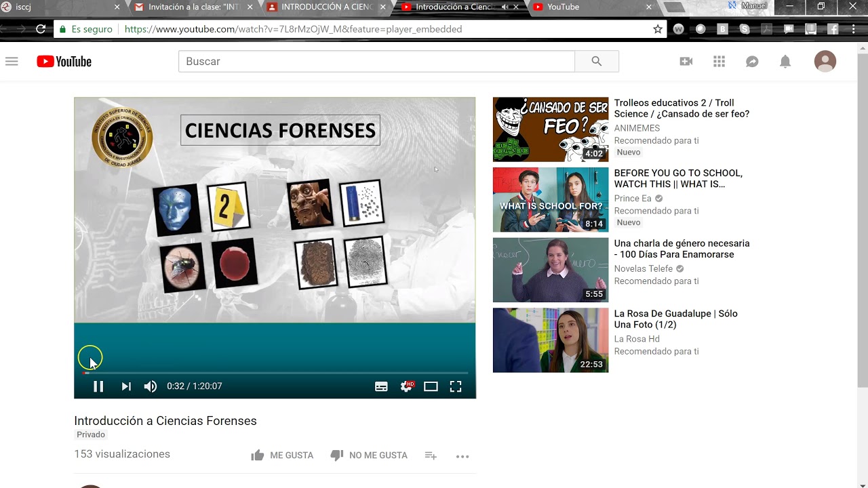
Task: Skip to the next video
Action: (126, 386)
